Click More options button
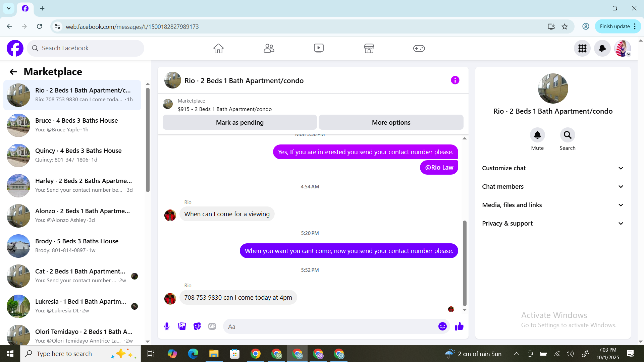Screen dimensions: 644x362 tap(391, 122)
